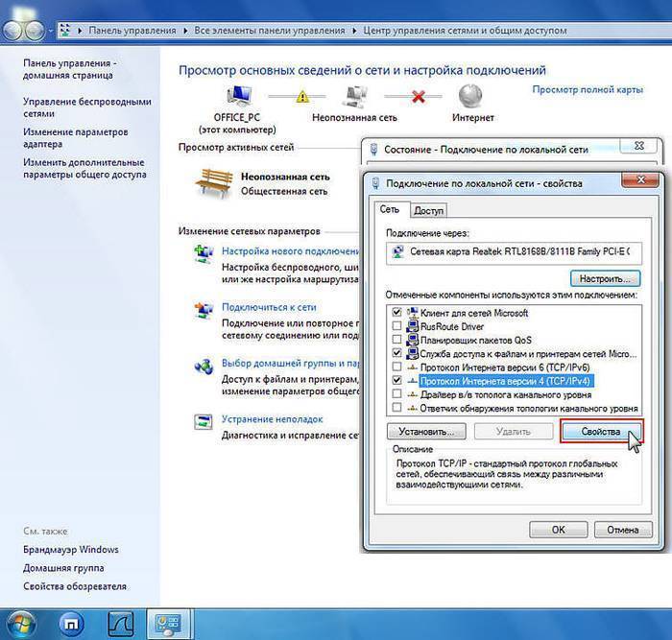Select Протокол Интернета версии 4 (TCP/IPv4) row
Screen dimensions: 672x640
(506, 381)
